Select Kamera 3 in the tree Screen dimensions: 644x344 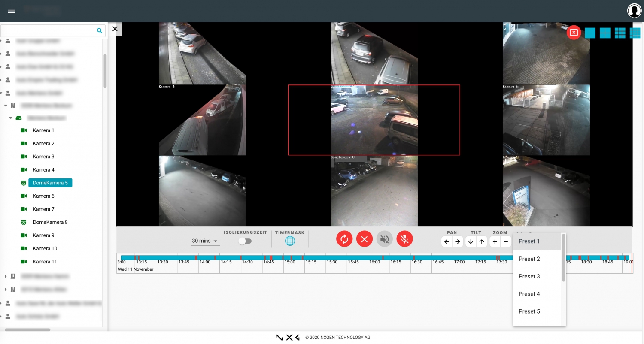click(x=43, y=157)
